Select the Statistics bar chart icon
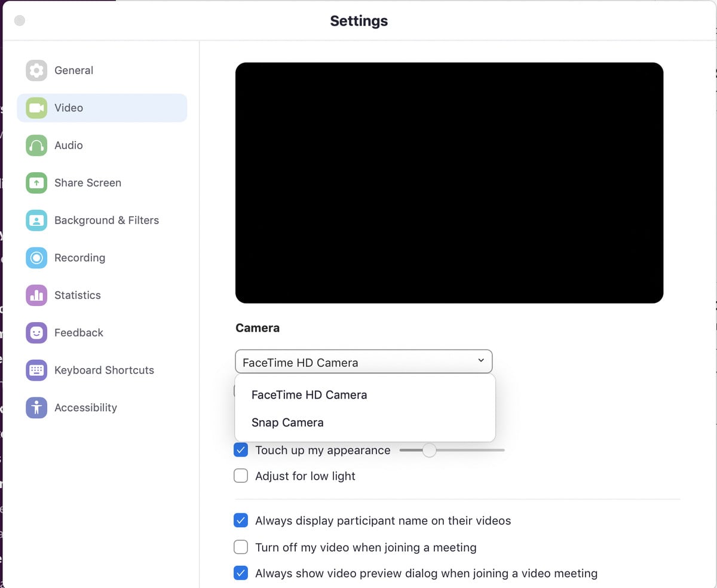717x588 pixels. [36, 295]
